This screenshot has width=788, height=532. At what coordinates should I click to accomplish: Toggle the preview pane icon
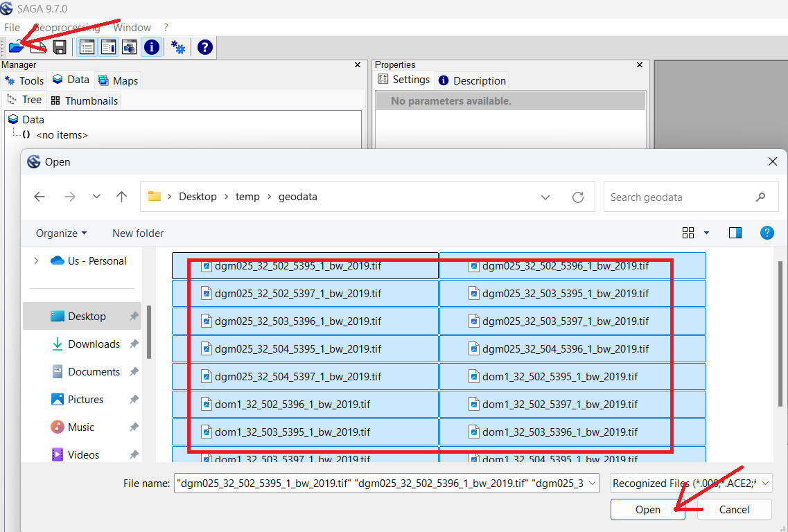(x=735, y=233)
